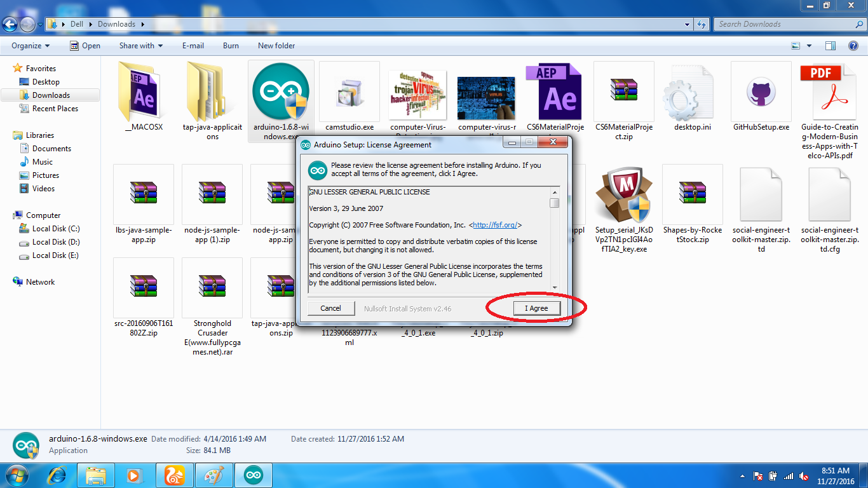Click inside the Search Downloads box
The height and width of the screenshot is (488, 868).
click(788, 24)
